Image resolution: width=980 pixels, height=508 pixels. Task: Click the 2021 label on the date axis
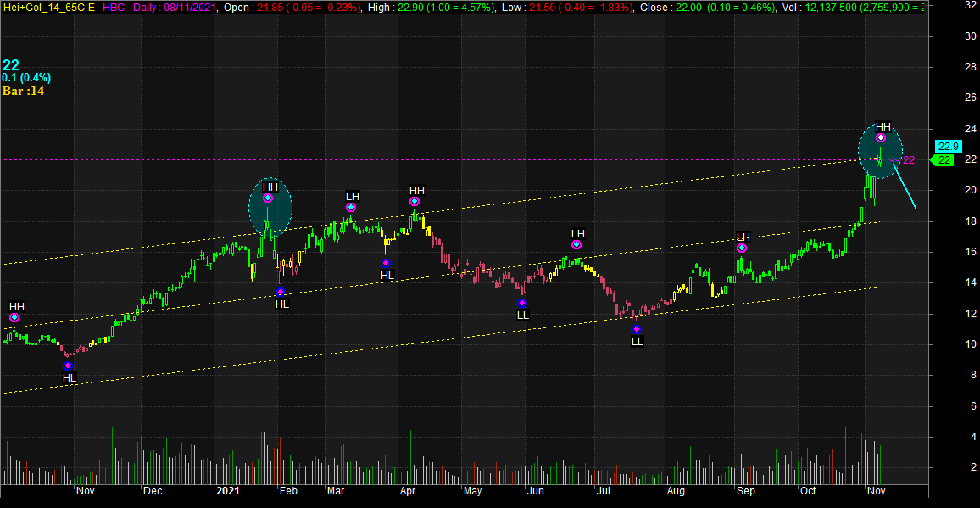coord(228,491)
